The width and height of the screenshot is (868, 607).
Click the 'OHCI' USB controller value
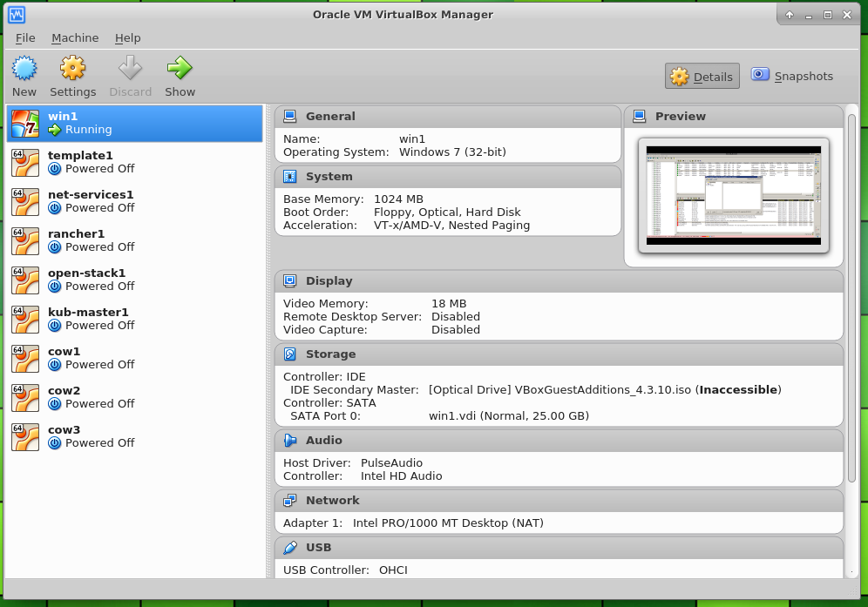point(394,570)
